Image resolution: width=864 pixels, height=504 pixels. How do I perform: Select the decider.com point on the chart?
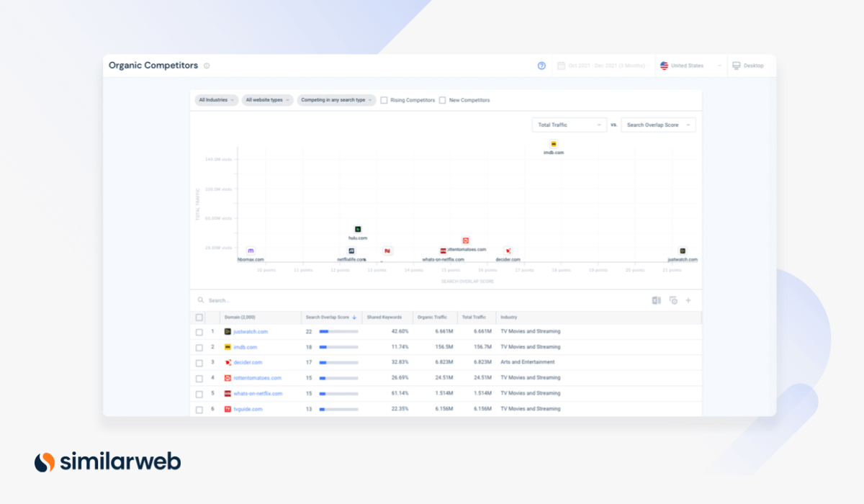[508, 251]
